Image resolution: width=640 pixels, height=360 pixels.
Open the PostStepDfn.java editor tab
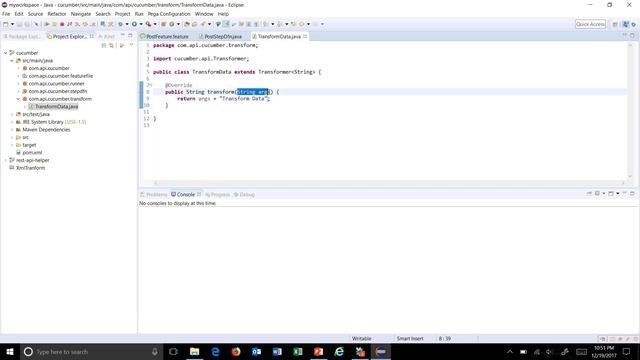220,36
